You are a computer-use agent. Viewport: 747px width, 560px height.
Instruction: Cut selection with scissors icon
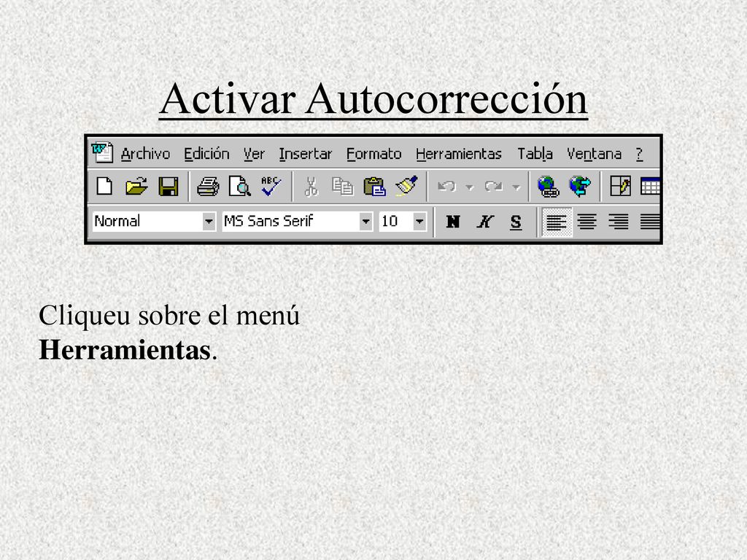click(311, 186)
